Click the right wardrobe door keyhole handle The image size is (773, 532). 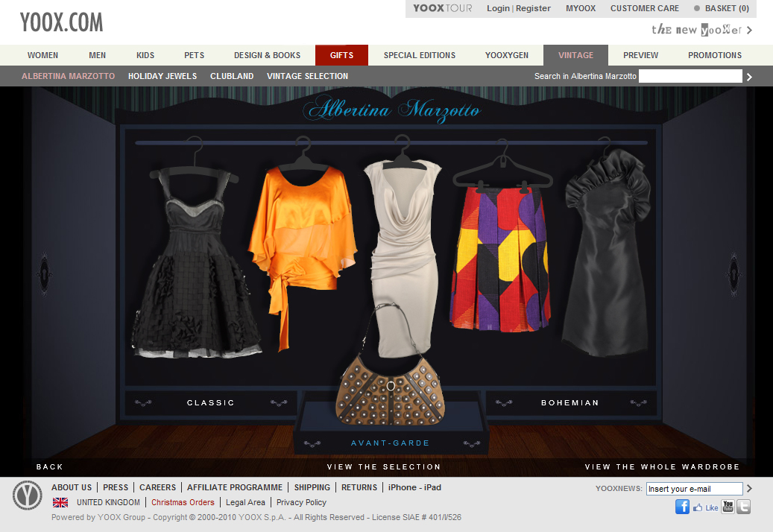pos(733,274)
